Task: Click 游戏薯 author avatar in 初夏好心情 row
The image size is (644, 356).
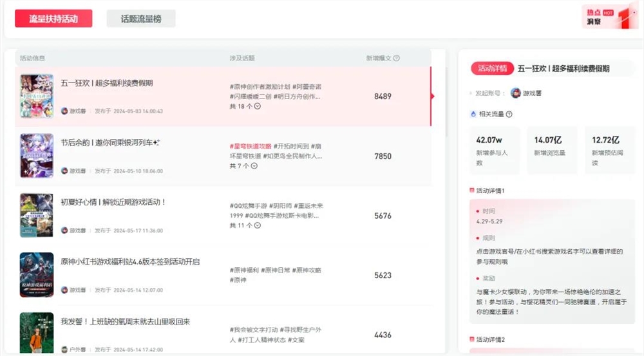Action: click(64, 230)
